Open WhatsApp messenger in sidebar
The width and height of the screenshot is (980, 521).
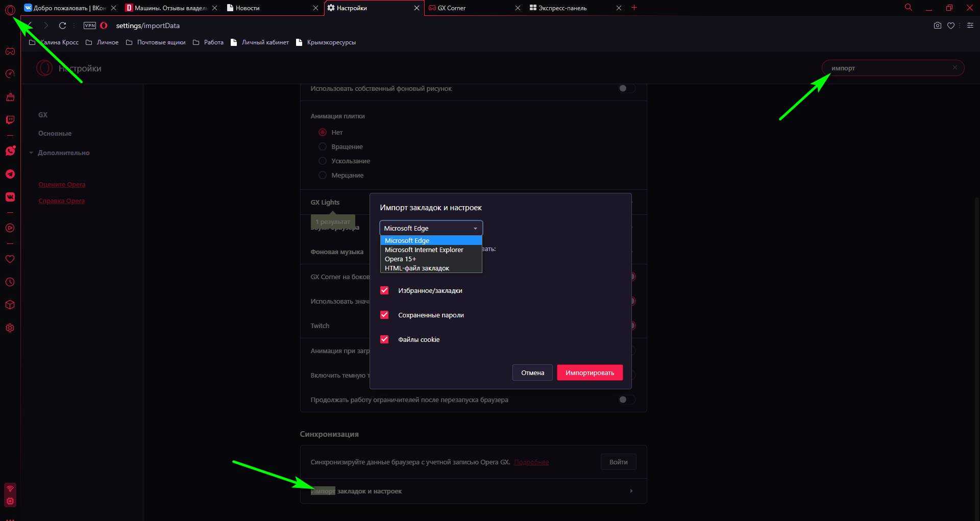[x=10, y=151]
